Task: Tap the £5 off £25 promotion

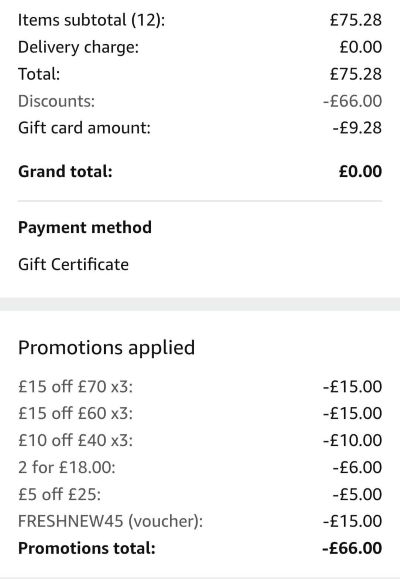Action: coord(59,494)
